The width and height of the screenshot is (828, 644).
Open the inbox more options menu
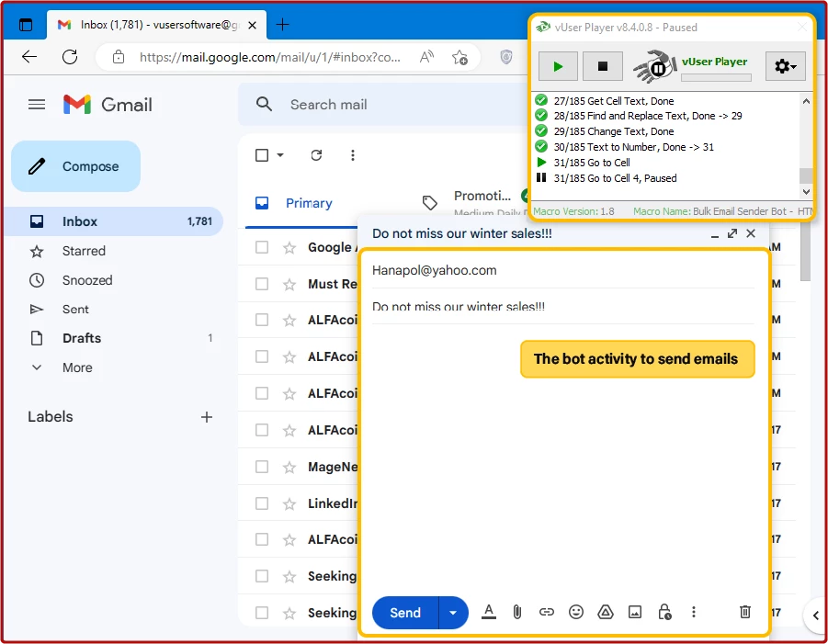point(353,155)
